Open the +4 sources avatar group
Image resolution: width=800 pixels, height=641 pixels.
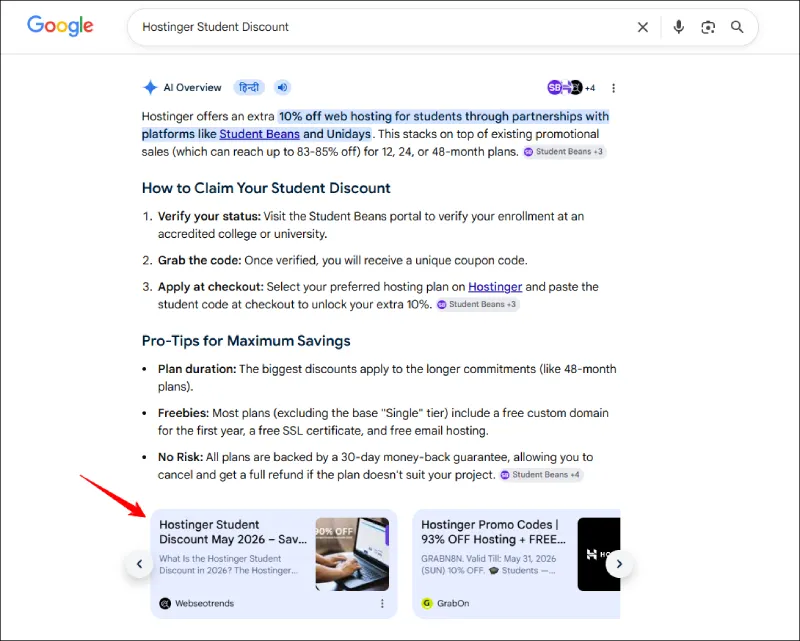tap(571, 88)
